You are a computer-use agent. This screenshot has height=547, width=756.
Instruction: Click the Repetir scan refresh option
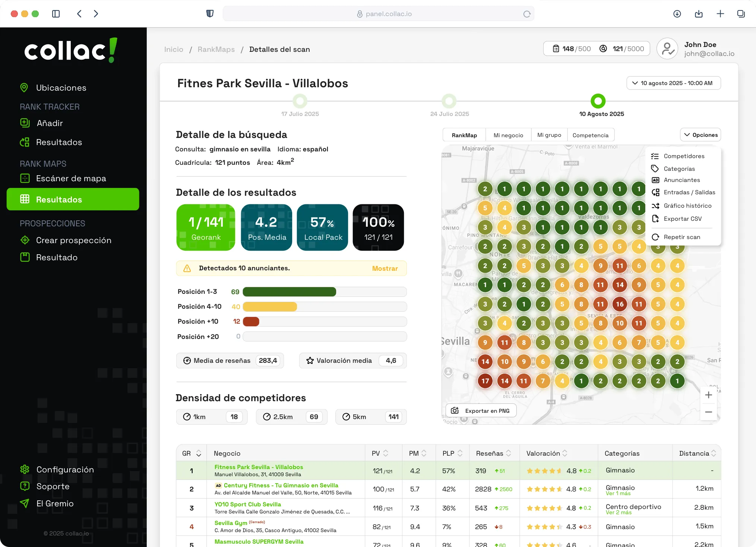(681, 237)
